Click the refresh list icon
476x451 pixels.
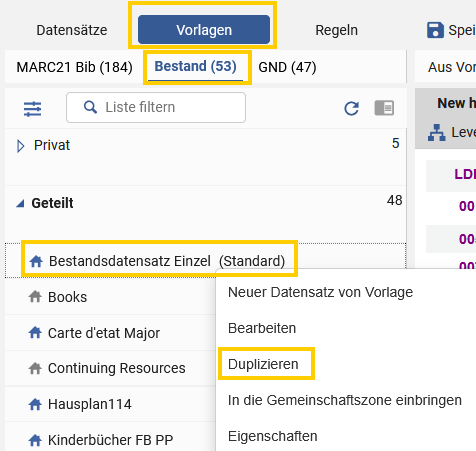[351, 108]
